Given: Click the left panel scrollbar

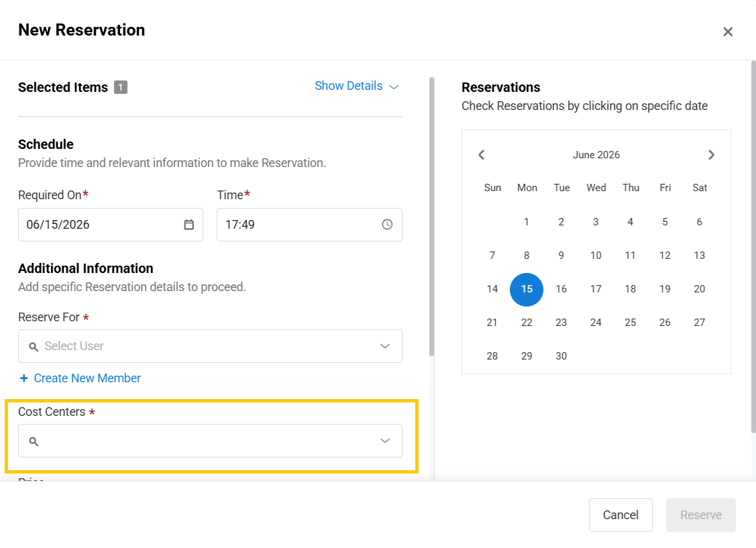Looking at the screenshot, I should coord(431,217).
